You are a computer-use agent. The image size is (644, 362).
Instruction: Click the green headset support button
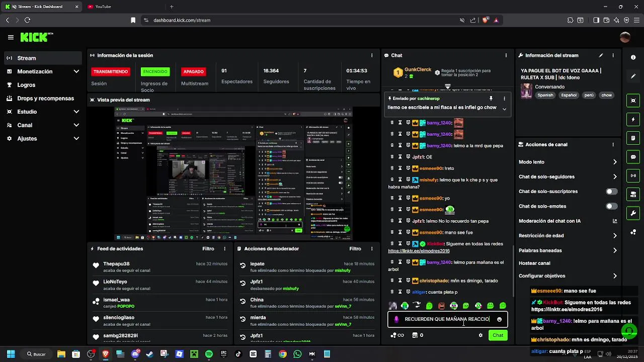(x=629, y=331)
